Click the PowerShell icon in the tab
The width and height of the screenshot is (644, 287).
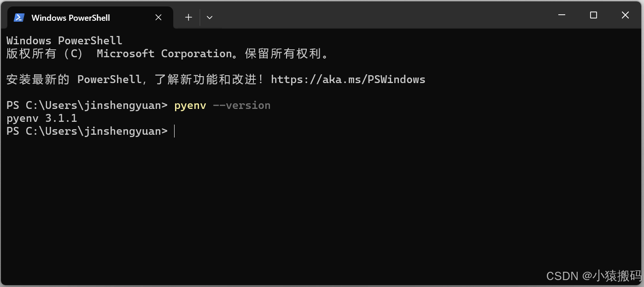[19, 18]
